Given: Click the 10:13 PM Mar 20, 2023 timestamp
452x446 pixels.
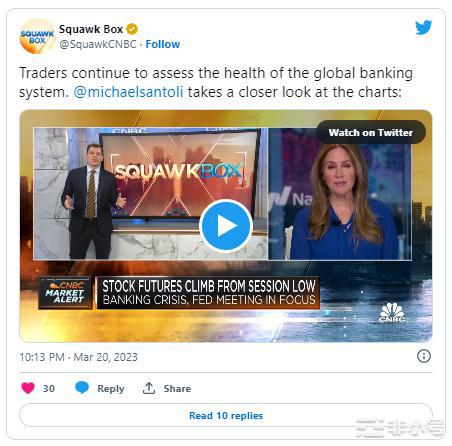Looking at the screenshot, I should [78, 357].
